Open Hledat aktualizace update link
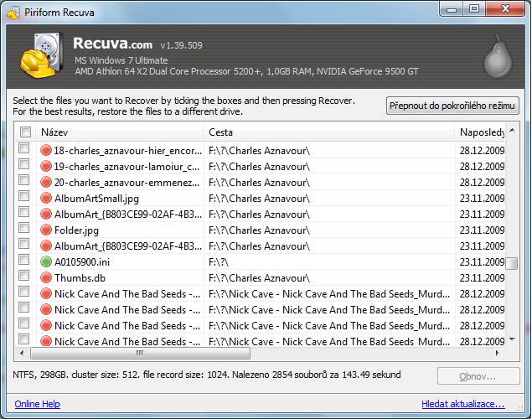Viewport: 532px width, 419px height. tap(463, 404)
